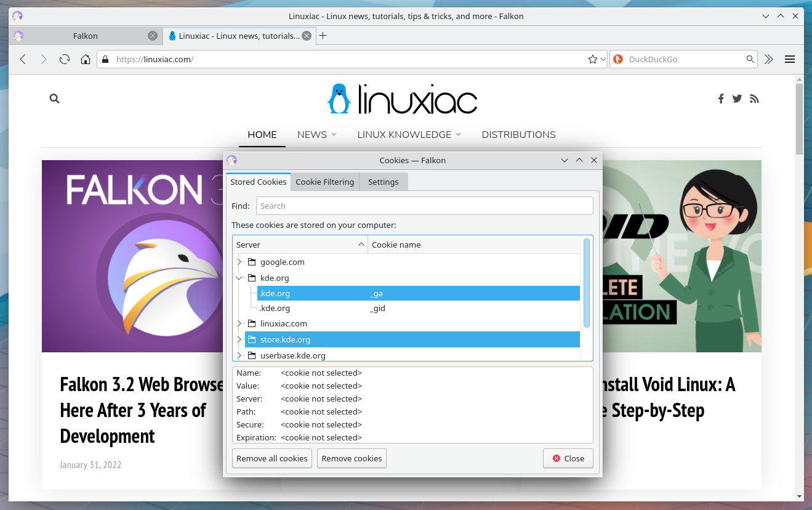Select the .kde.org _gid cookie row

419,308
